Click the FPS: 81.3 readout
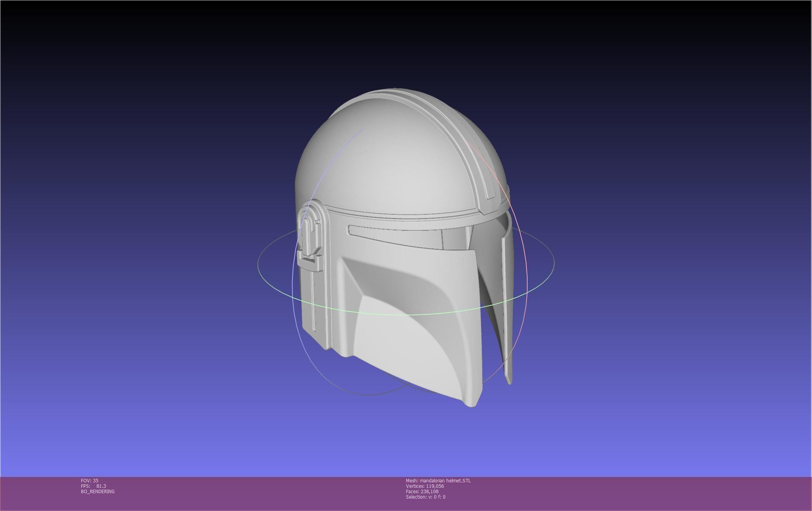The height and width of the screenshot is (511, 812). pos(93,486)
